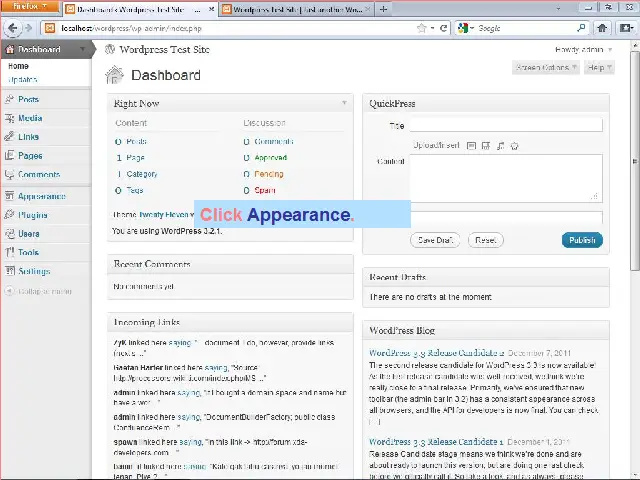The width and height of the screenshot is (640, 480).
Task: Open a new tab with the plus button
Action: pyautogui.click(x=383, y=9)
